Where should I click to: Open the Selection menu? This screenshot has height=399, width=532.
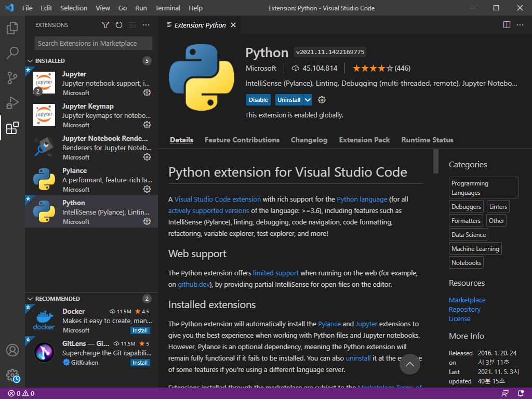74,8
